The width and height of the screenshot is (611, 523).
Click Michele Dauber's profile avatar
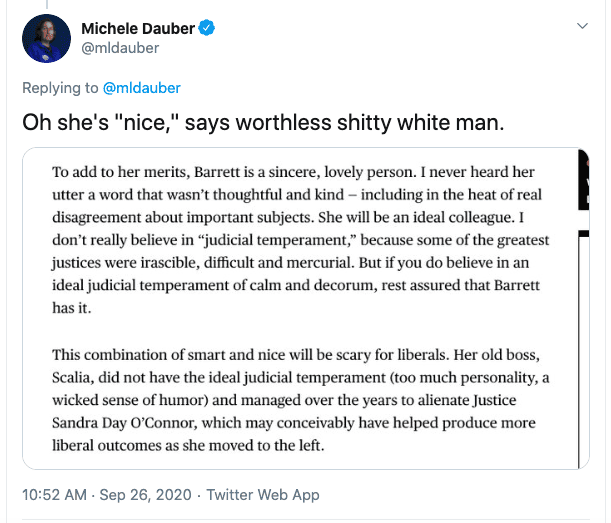click(x=46, y=39)
